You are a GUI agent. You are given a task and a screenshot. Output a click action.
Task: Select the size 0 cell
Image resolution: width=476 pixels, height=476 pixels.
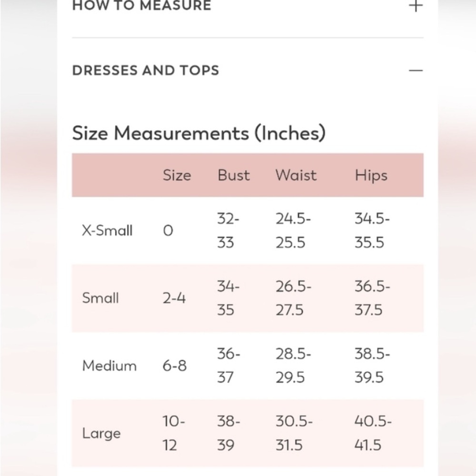point(168,231)
